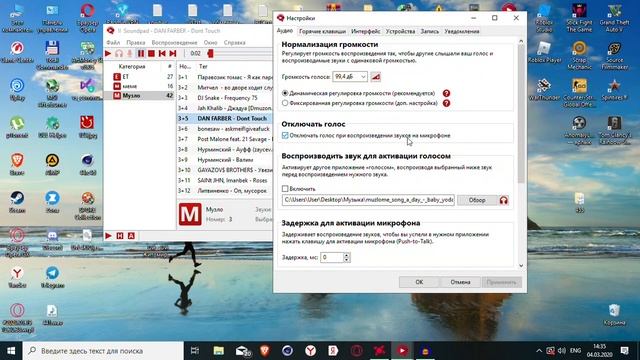Increase Задержка with the stepper up arrow
Screen dimensions: 640x360
point(347,255)
